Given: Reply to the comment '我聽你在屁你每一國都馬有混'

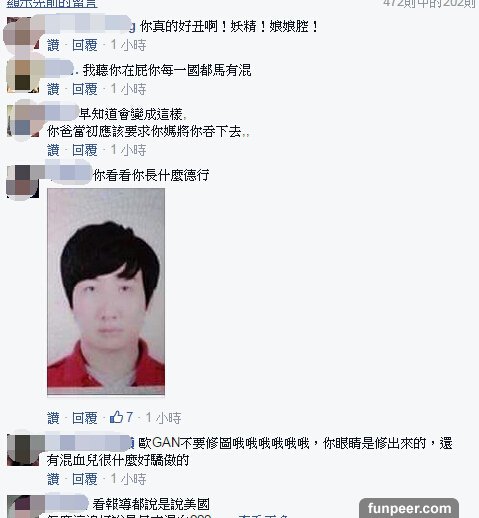Looking at the screenshot, I should point(85,89).
